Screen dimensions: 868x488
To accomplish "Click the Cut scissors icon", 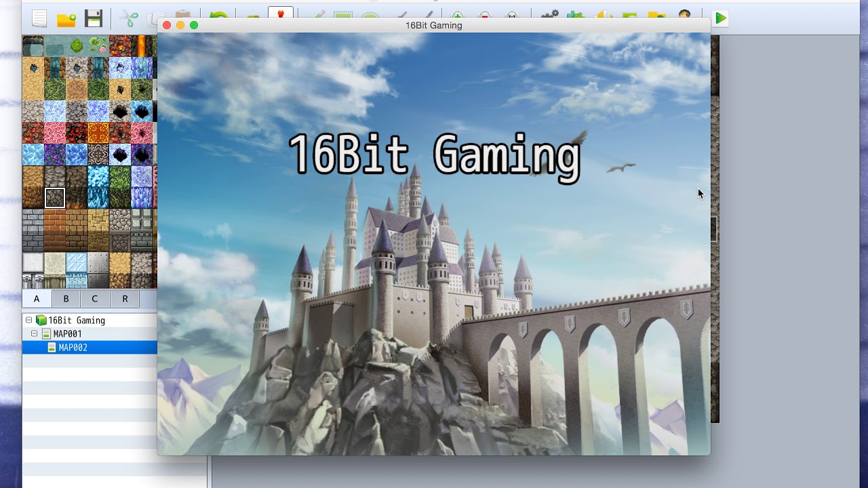I will tap(129, 18).
